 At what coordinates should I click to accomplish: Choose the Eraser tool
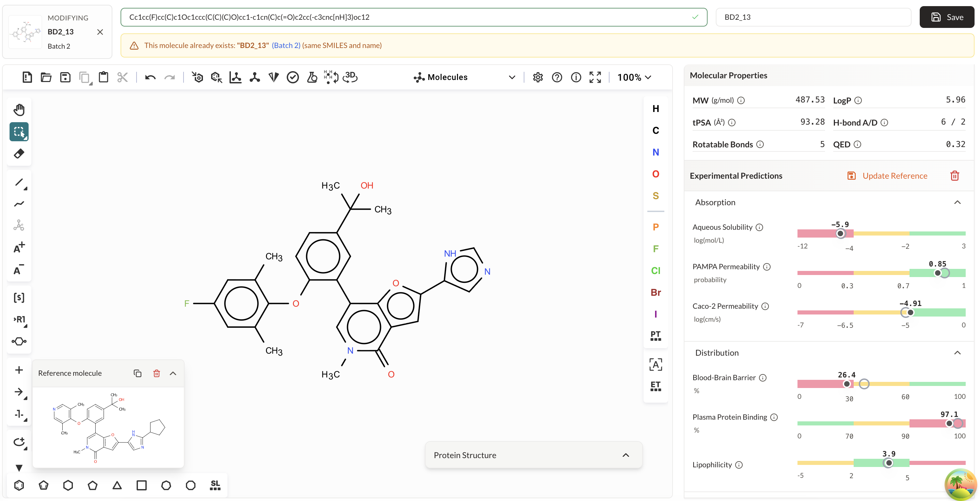[19, 153]
